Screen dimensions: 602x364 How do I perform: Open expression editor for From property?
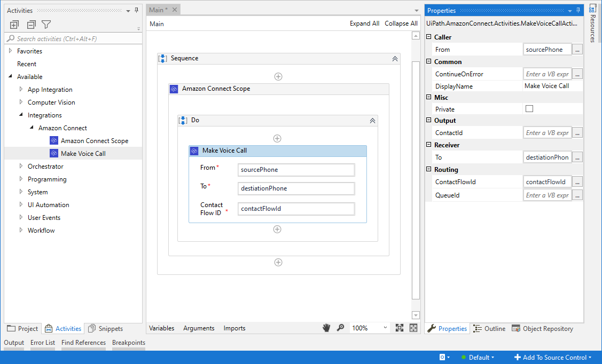coord(577,50)
